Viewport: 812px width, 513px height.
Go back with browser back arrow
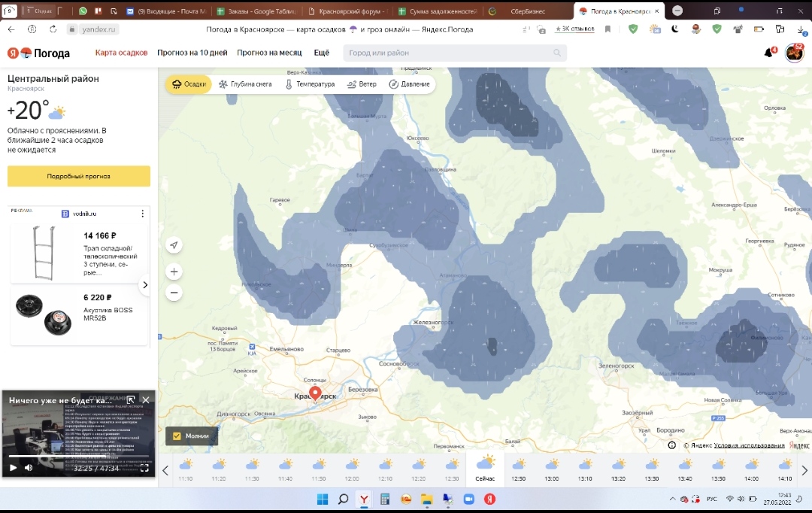click(11, 29)
